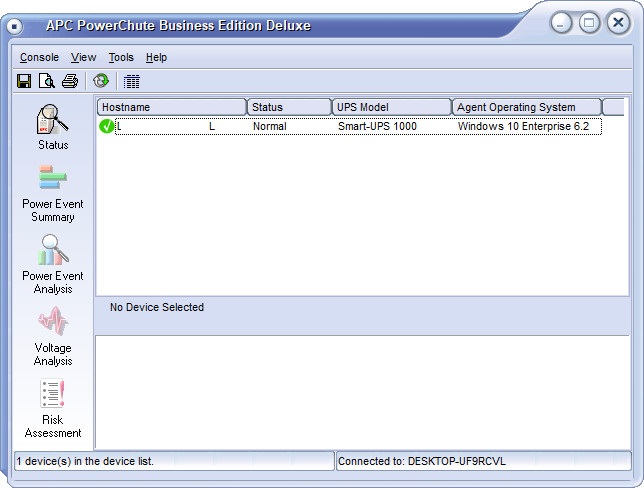This screenshot has height=488, width=644.
Task: Refresh the device list via toolbar icon
Action: pos(101,81)
